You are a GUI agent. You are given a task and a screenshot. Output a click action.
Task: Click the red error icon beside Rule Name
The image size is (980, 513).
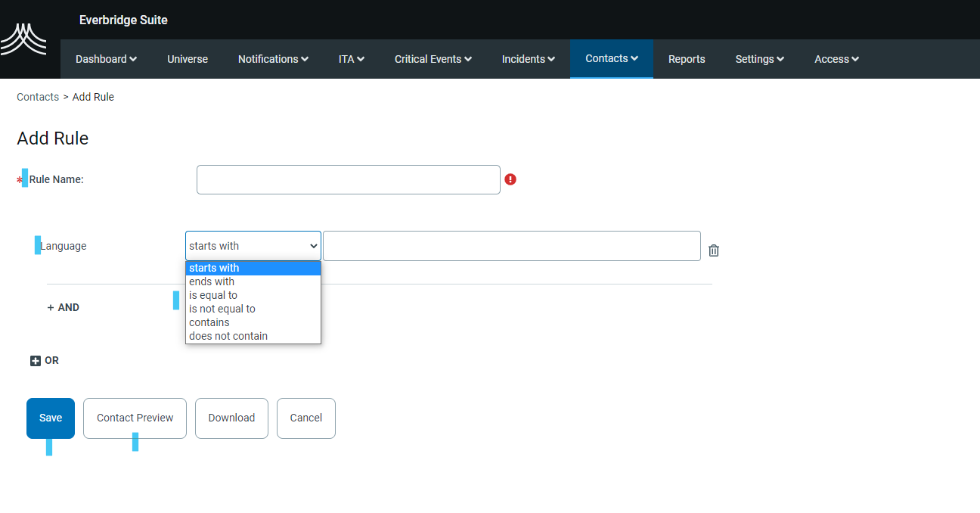pyautogui.click(x=510, y=179)
